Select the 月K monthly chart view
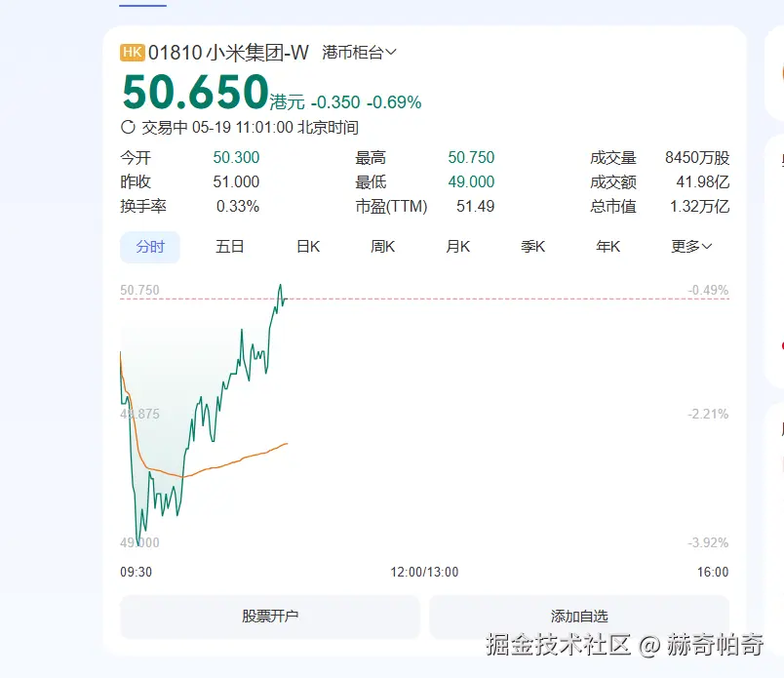 click(456, 247)
